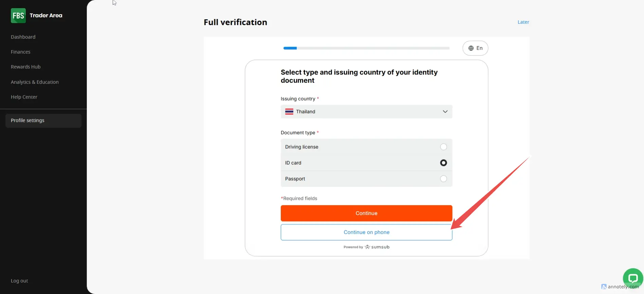Expand the Issuing country dropdown chevron
644x294 pixels.
point(445,112)
